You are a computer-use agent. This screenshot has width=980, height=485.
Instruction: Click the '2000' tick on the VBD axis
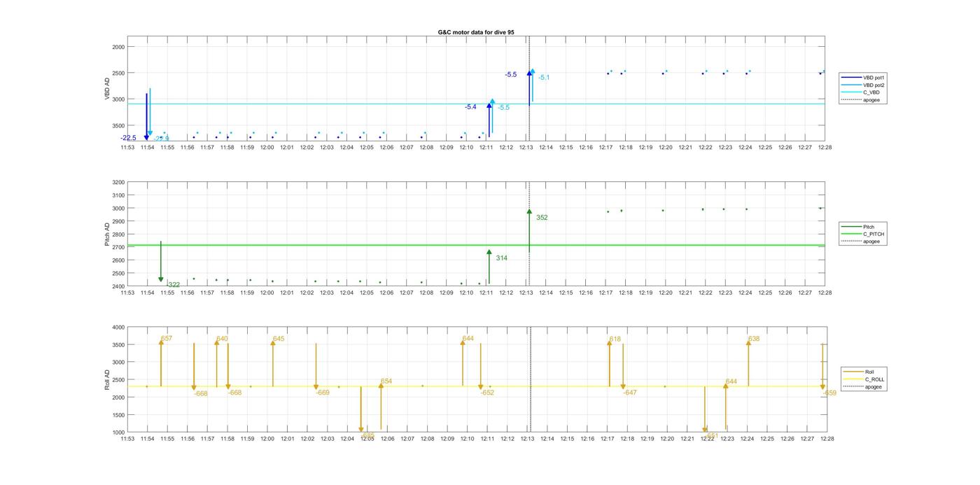point(118,47)
